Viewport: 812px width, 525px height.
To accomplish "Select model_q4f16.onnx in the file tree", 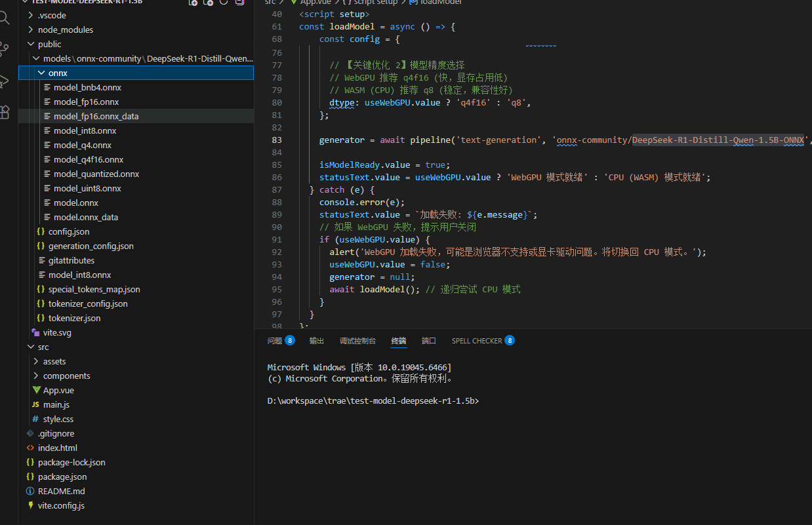I will coord(88,159).
